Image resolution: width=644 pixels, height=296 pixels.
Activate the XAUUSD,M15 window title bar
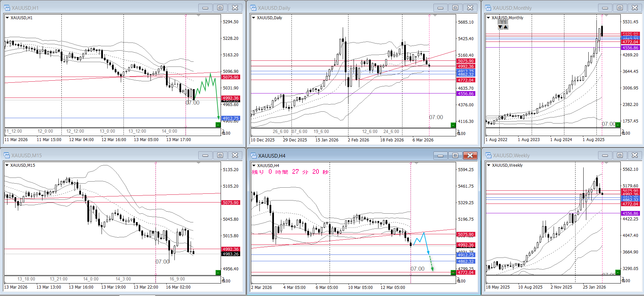pyautogui.click(x=101, y=155)
